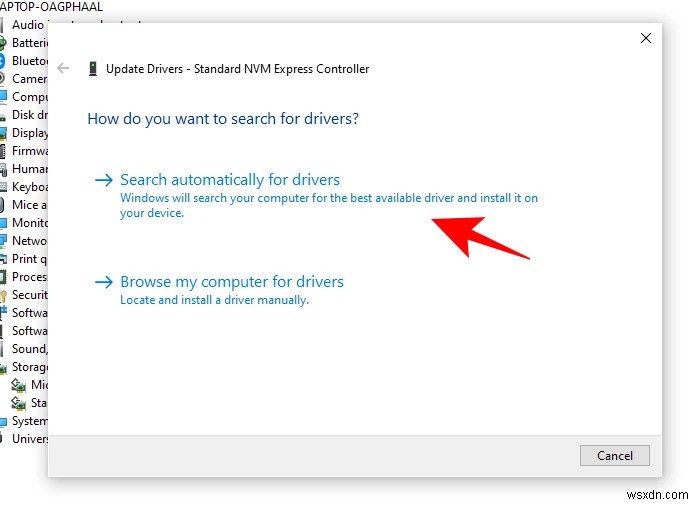This screenshot has width=700, height=505.
Task: Select Computer category in Device Manager
Action: click(29, 97)
